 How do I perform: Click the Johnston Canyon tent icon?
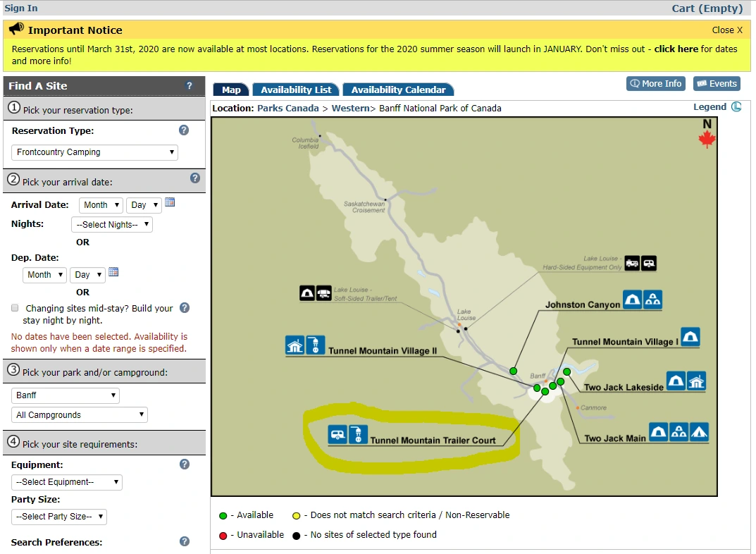pos(632,300)
